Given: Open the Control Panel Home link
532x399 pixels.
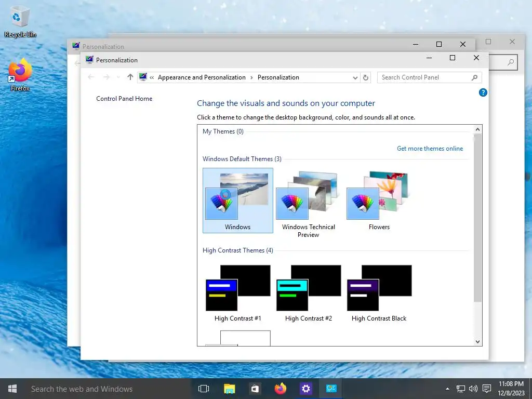Looking at the screenshot, I should coord(124,99).
